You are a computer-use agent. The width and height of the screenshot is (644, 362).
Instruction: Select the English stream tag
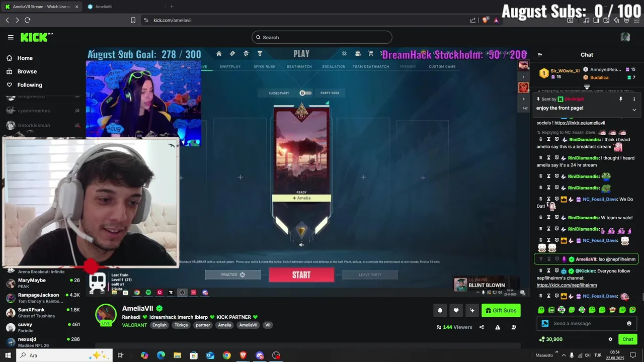point(159,325)
